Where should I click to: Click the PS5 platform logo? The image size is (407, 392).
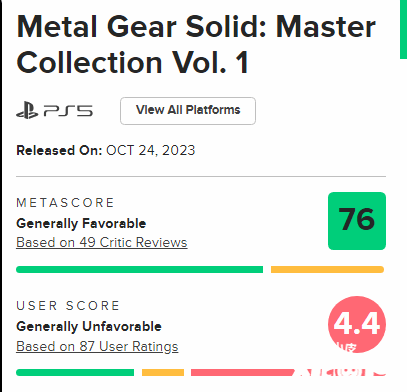[55, 111]
